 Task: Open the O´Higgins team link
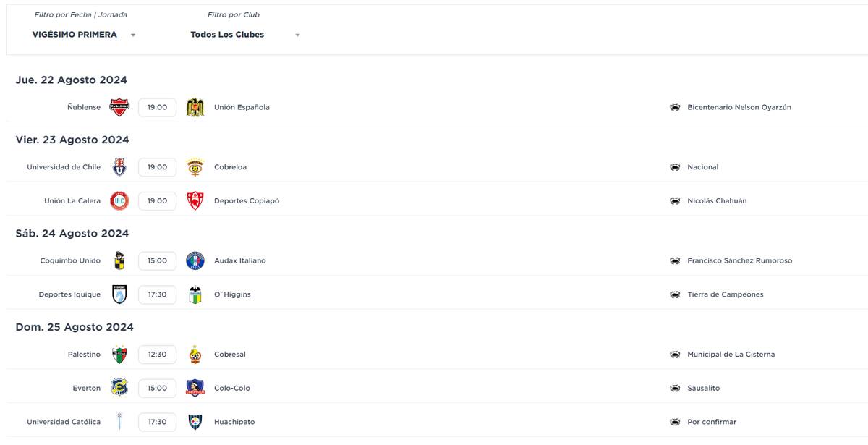click(x=232, y=294)
